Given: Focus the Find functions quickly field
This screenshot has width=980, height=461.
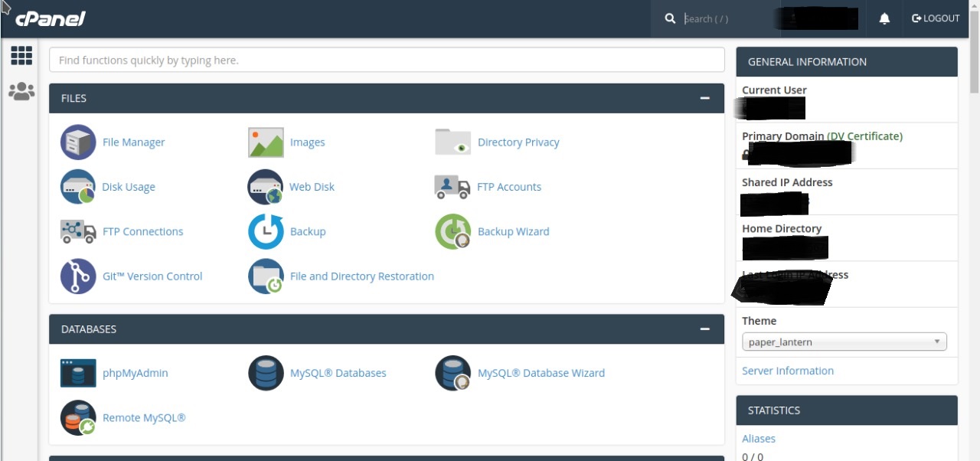Looking at the screenshot, I should [x=387, y=60].
